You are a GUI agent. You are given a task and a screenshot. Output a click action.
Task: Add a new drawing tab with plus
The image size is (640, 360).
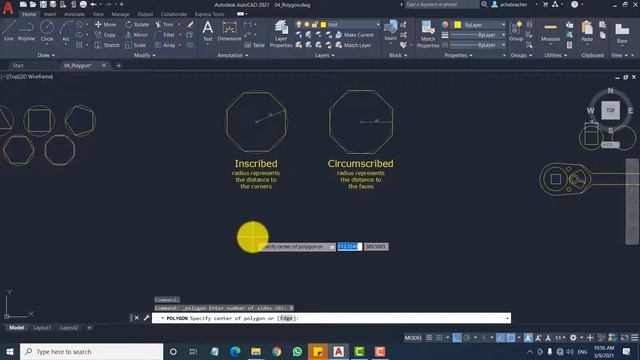(118, 65)
